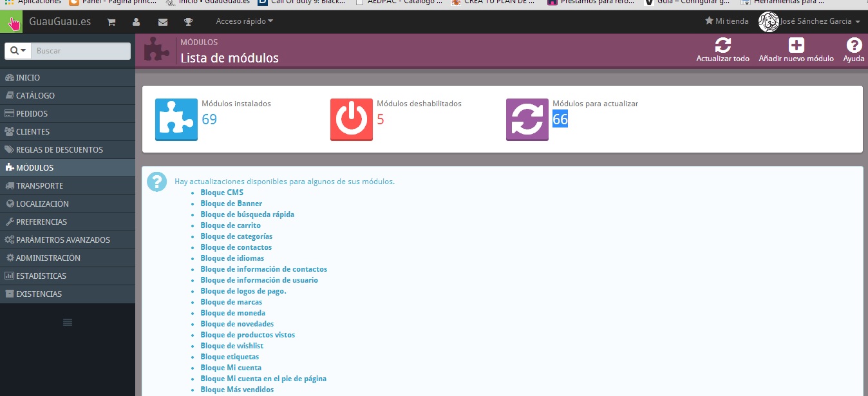Click the modules to update count 66
This screenshot has width=868, height=396.
click(x=560, y=119)
